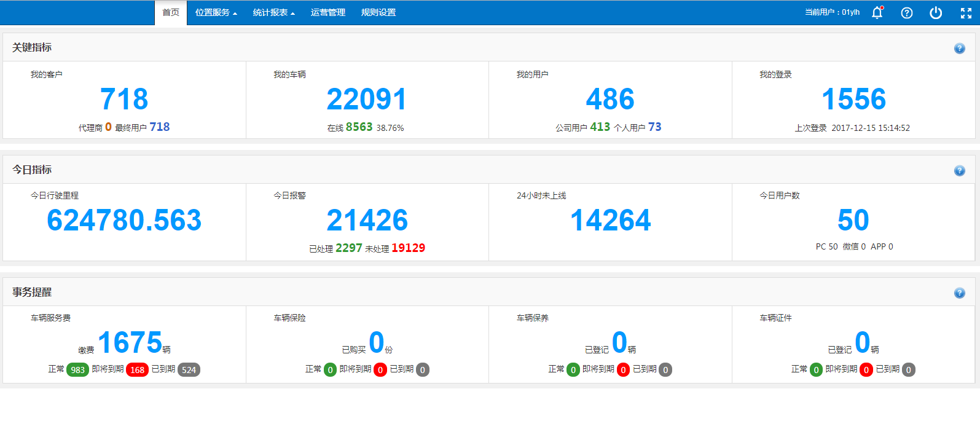Open 车辆保养 已登记 count 0

619,342
